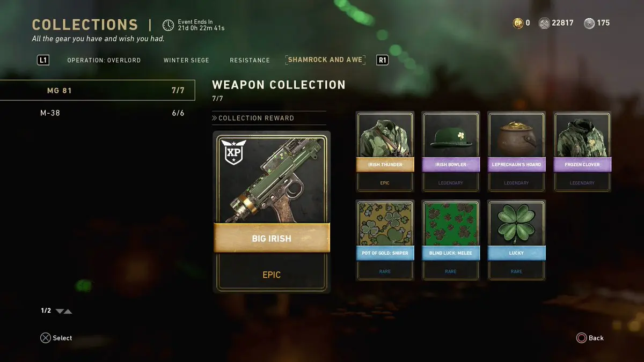Click the circle Back button icon
The height and width of the screenshot is (362, 644).
pos(581,338)
